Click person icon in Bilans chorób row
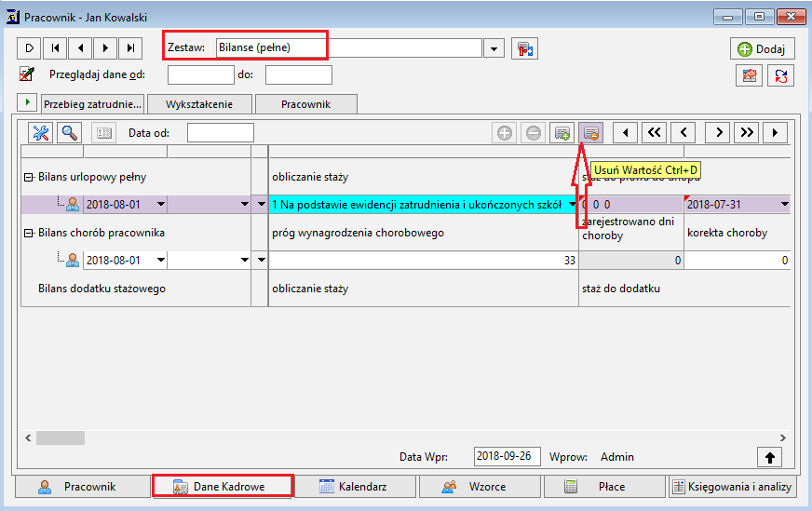 pos(73,260)
